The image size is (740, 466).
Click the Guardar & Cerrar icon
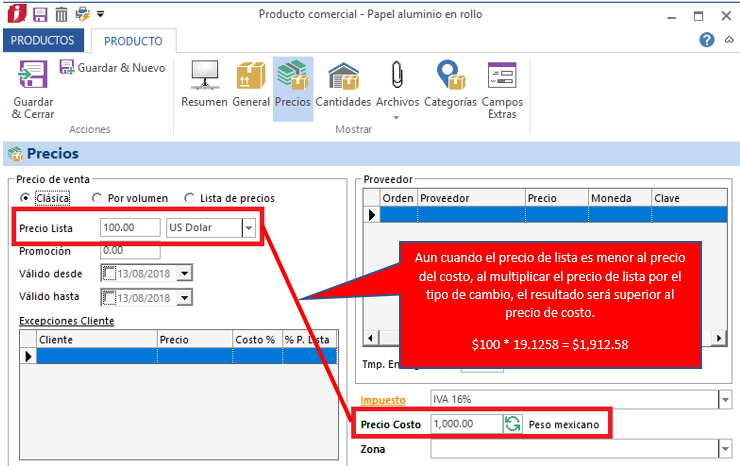click(x=33, y=77)
